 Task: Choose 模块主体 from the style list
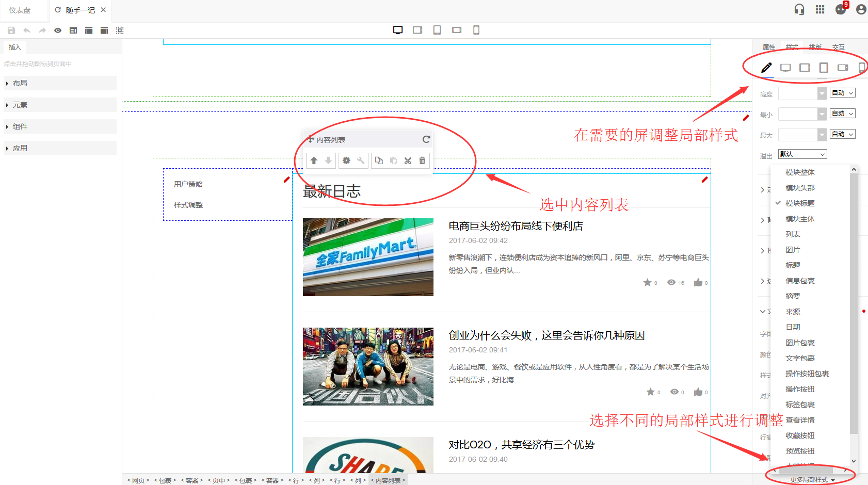[800, 219]
